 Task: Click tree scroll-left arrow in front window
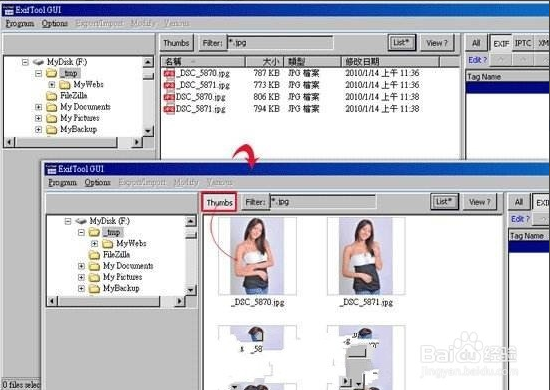pos(53,301)
